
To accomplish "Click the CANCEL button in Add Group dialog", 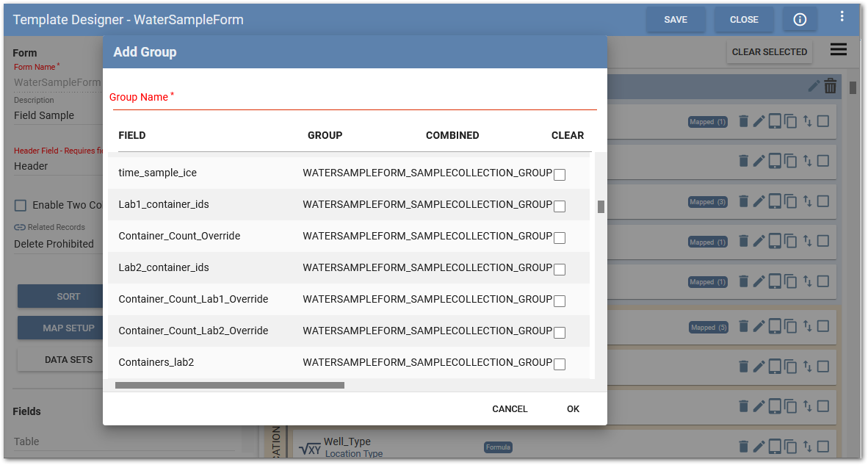I will (x=510, y=408).
